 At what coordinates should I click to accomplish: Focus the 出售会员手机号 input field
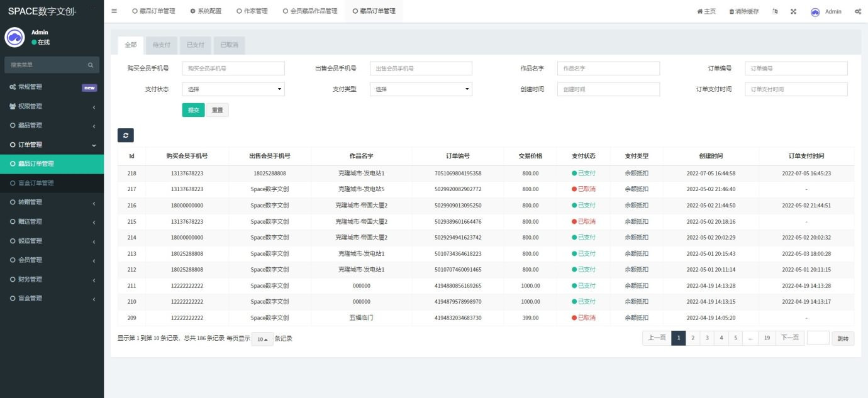coord(421,69)
